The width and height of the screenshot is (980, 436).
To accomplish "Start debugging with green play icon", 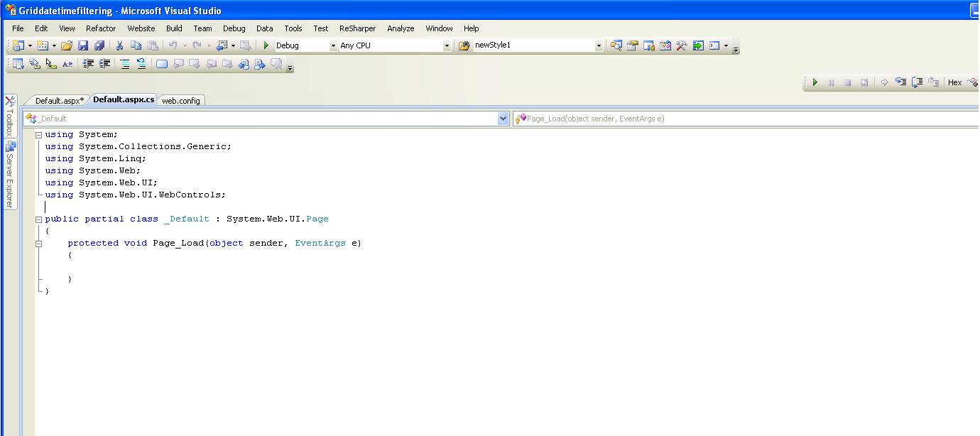I will coord(266,45).
